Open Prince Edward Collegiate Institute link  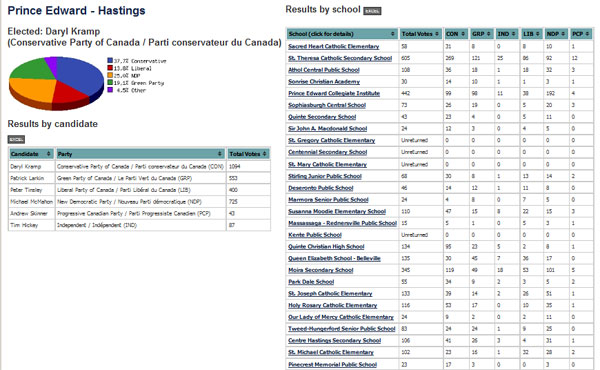(x=334, y=93)
